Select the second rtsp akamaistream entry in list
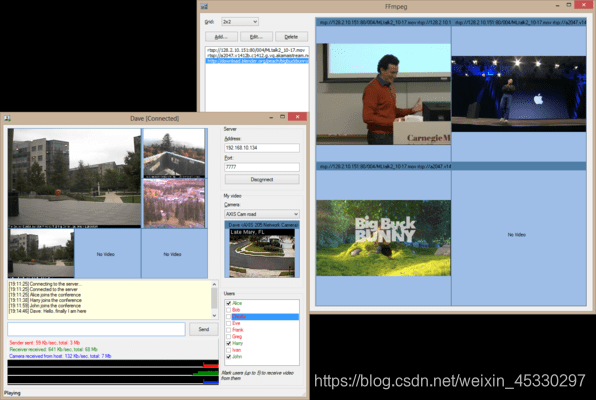 tap(257, 56)
